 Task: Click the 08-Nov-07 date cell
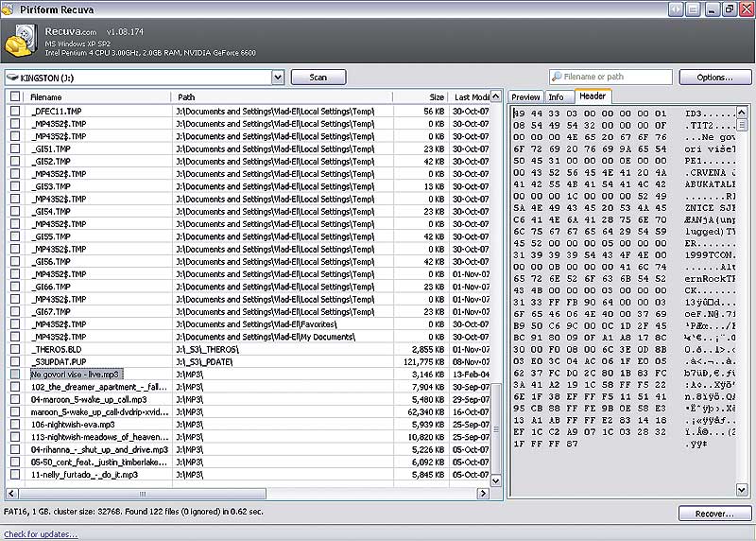click(x=471, y=362)
